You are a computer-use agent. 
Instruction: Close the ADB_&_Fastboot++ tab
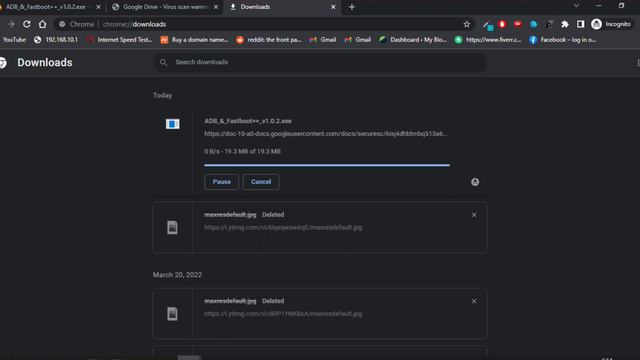[98, 7]
